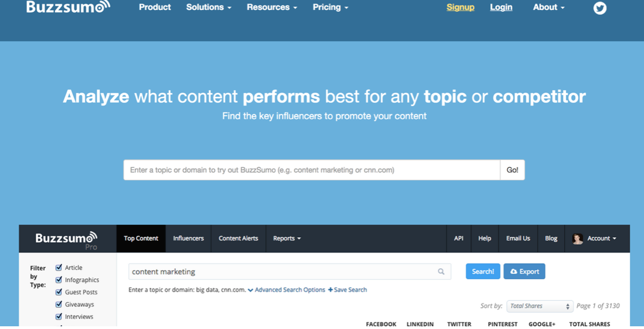The height and width of the screenshot is (329, 644).
Task: Switch to the Influencers tab
Action: tap(188, 238)
